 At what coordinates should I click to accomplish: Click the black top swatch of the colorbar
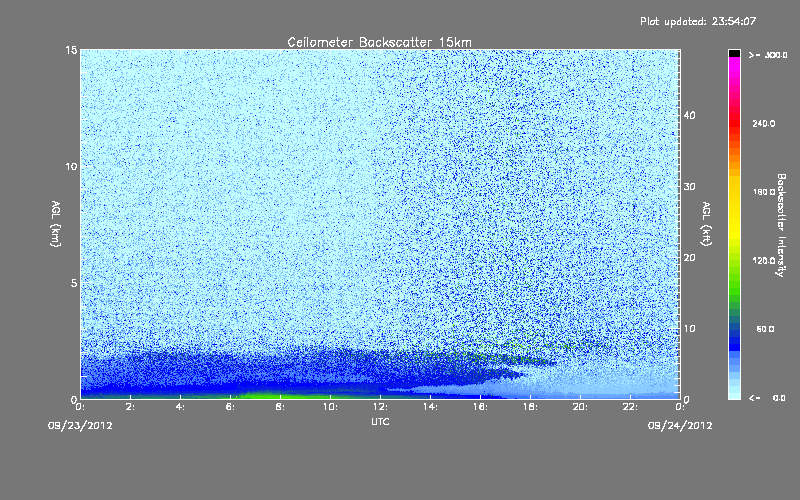734,53
